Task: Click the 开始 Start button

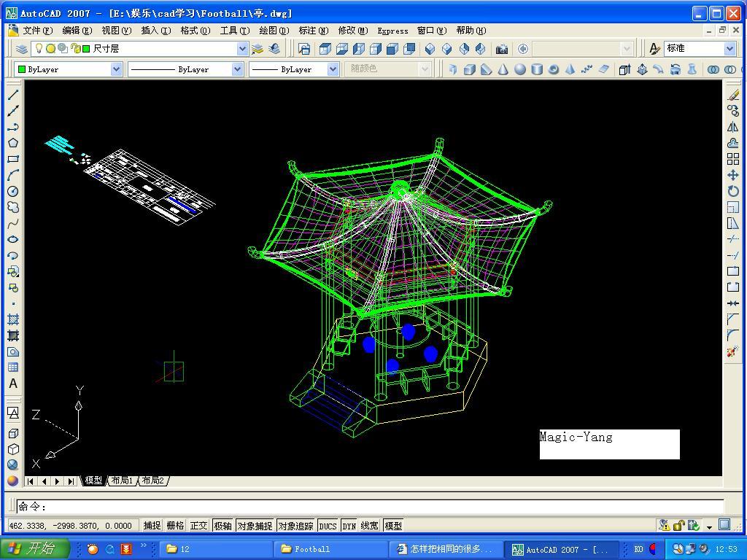Action: pos(35,548)
